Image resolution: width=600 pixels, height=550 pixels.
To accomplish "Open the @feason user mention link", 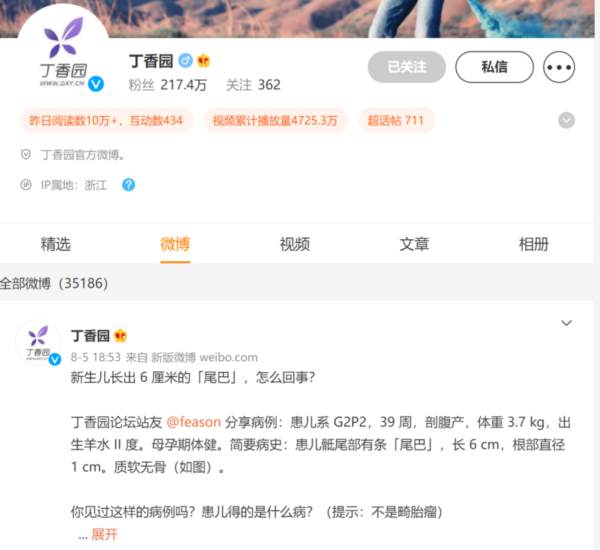I will coord(194,422).
